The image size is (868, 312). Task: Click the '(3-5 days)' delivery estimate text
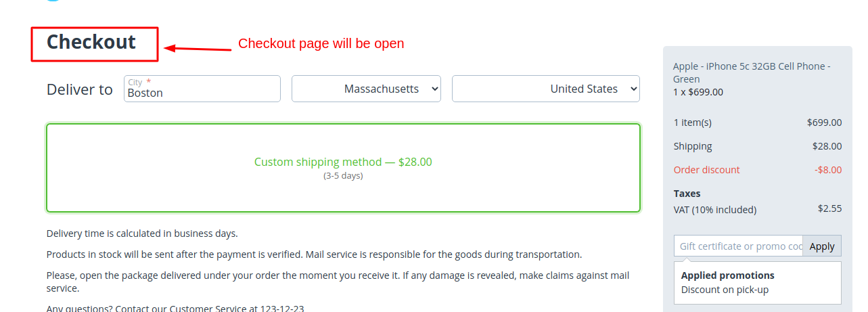coord(343,176)
